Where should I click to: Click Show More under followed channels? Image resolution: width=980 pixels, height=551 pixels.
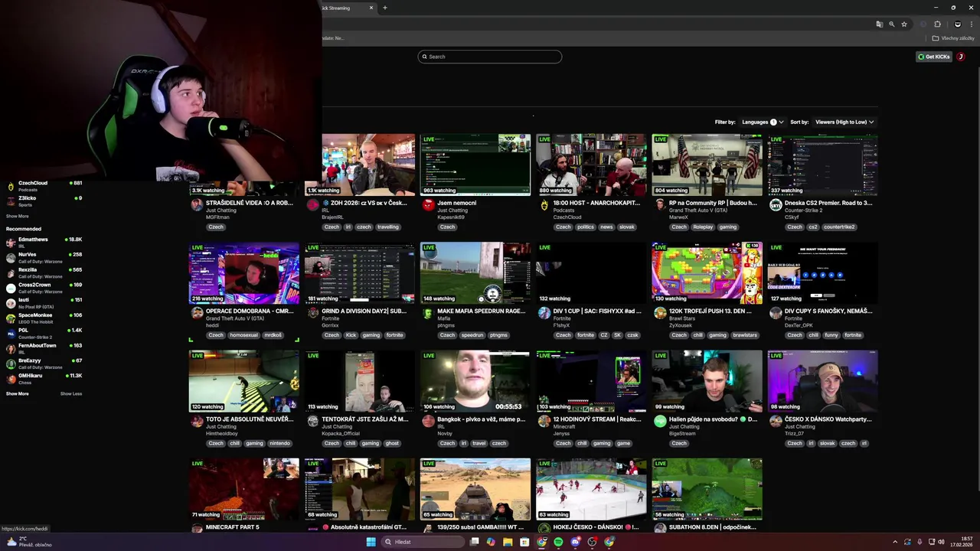(18, 216)
